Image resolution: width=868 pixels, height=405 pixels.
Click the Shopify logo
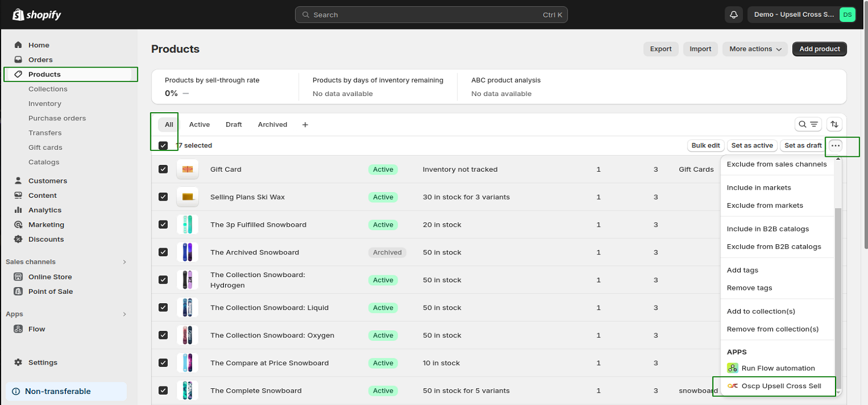tap(37, 15)
